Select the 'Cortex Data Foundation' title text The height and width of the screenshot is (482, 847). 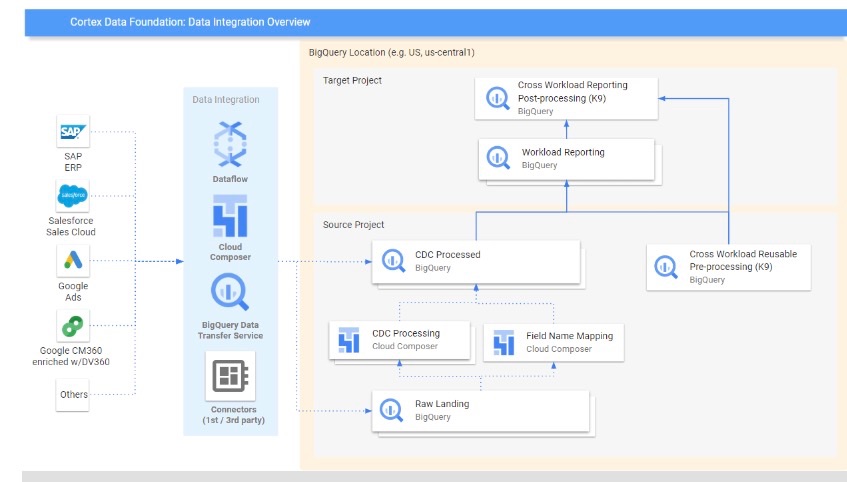pyautogui.click(x=190, y=22)
